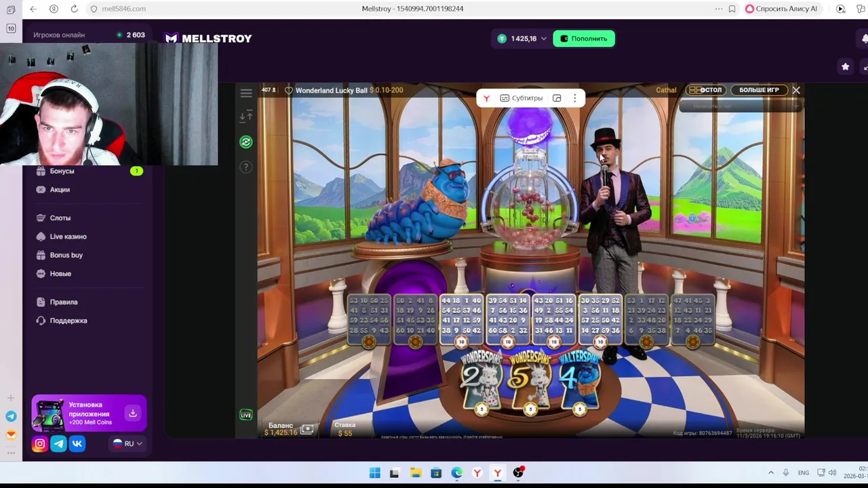Click the download icon on app install banner

pyautogui.click(x=133, y=413)
